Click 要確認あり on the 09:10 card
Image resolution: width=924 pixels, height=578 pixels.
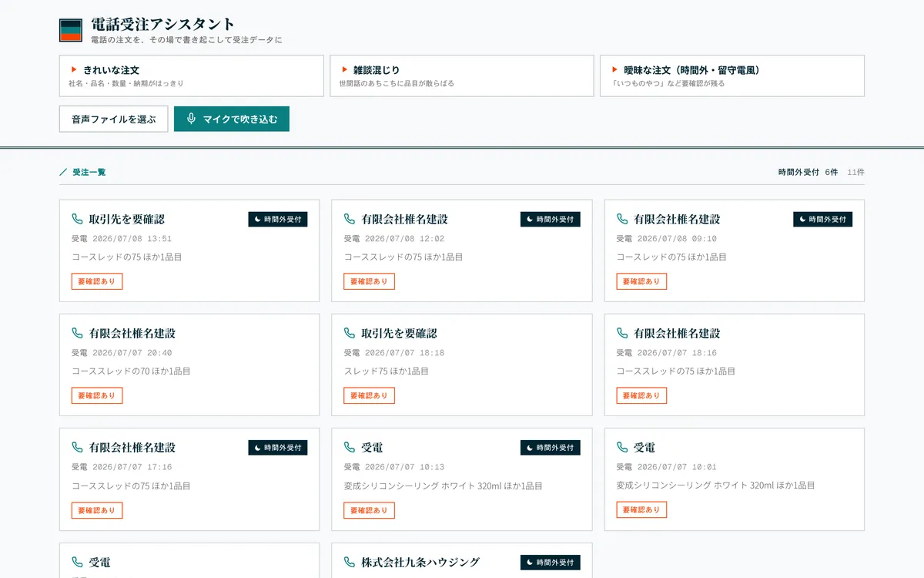[641, 281]
